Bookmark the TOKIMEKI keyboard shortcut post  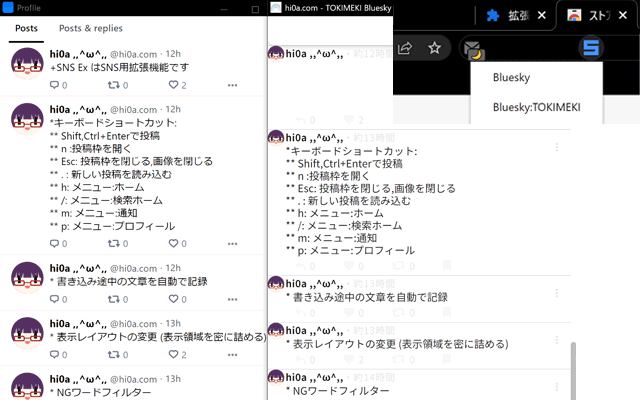click(x=447, y=266)
